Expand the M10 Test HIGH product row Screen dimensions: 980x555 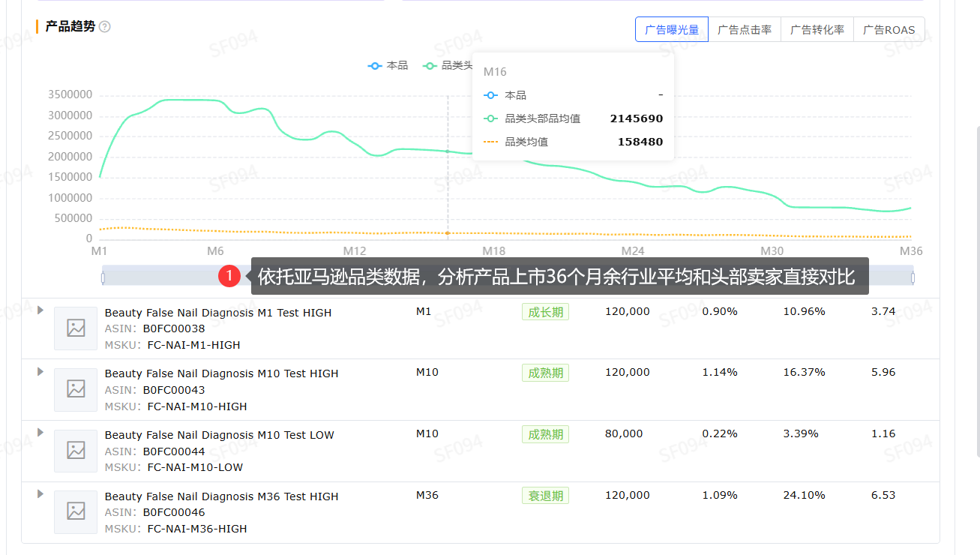(x=40, y=371)
